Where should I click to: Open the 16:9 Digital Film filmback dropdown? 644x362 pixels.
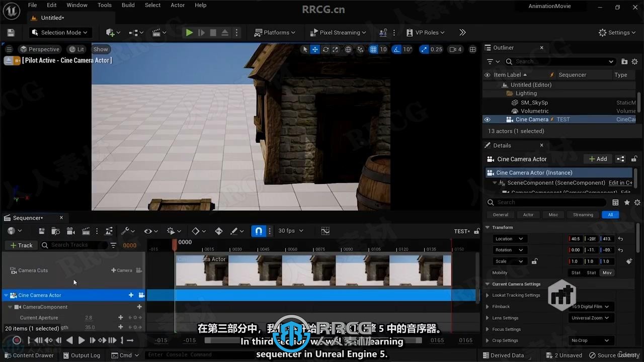coord(591,307)
